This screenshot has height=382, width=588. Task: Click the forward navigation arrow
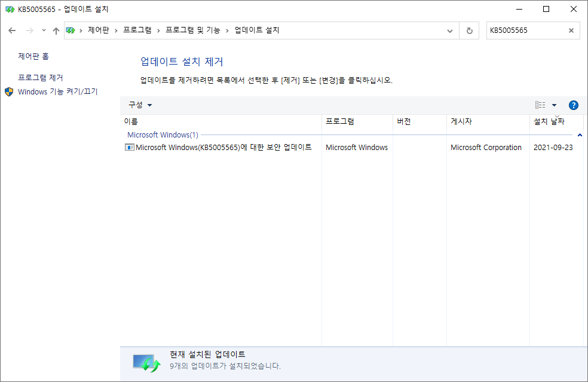coord(30,30)
